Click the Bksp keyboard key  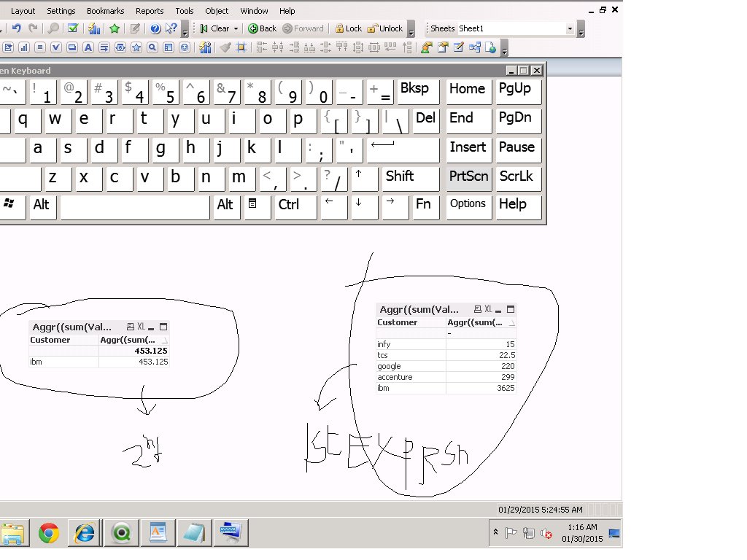pos(418,91)
